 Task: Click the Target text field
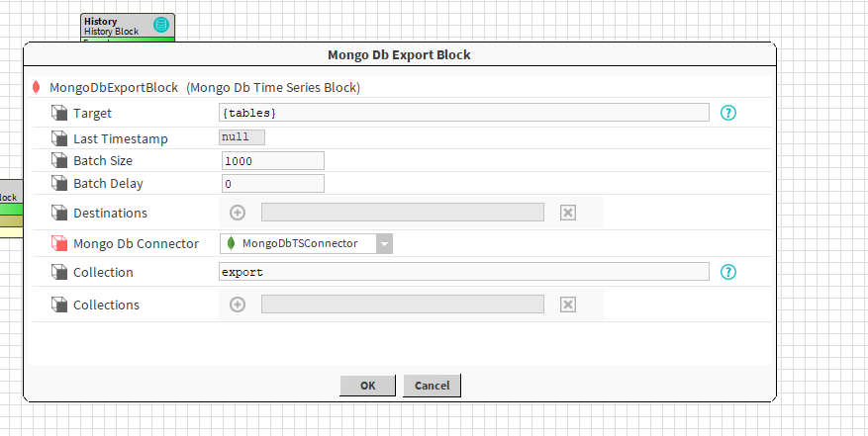coord(463,113)
